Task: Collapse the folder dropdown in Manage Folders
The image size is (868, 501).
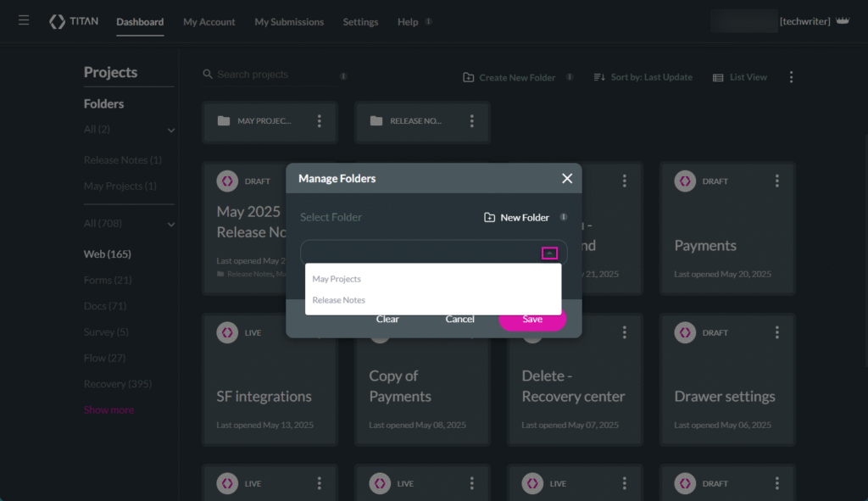Action: 550,253
